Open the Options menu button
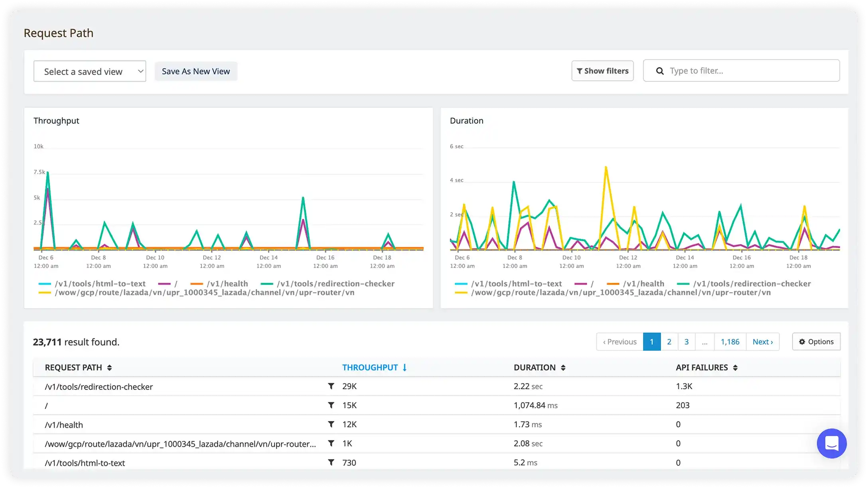 click(x=816, y=342)
